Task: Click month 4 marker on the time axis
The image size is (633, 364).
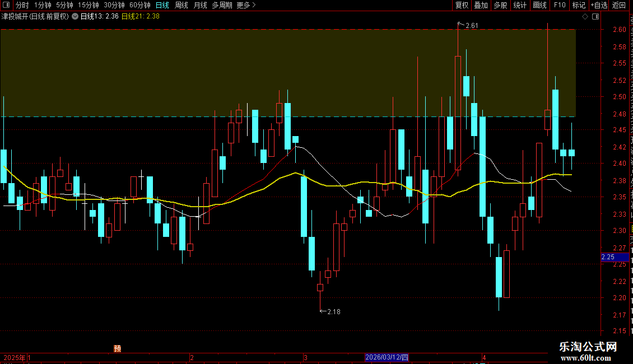Action: point(484,357)
